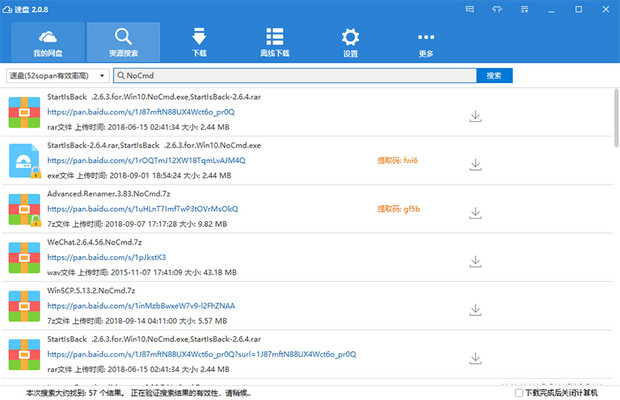The image size is (620, 400).
Task: Open the 设置 settings gear tab
Action: (350, 42)
